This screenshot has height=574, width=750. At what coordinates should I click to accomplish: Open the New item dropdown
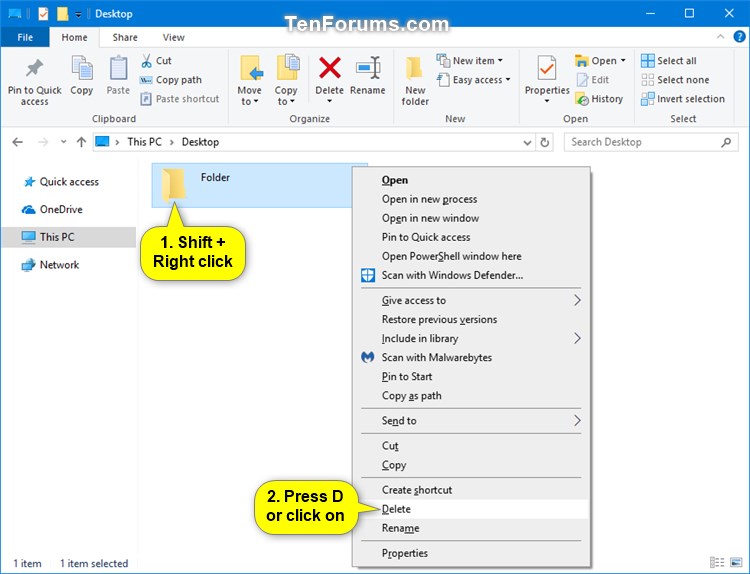[x=470, y=61]
